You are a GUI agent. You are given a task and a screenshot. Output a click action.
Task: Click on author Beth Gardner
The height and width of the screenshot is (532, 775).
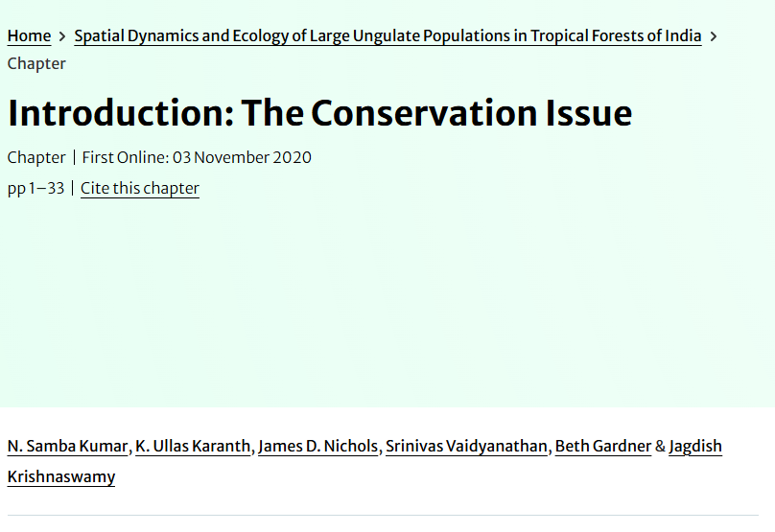point(602,446)
